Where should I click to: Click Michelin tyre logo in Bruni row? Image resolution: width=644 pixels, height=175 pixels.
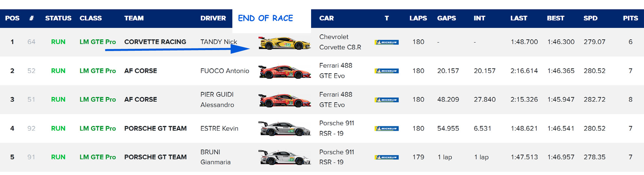coord(387,157)
